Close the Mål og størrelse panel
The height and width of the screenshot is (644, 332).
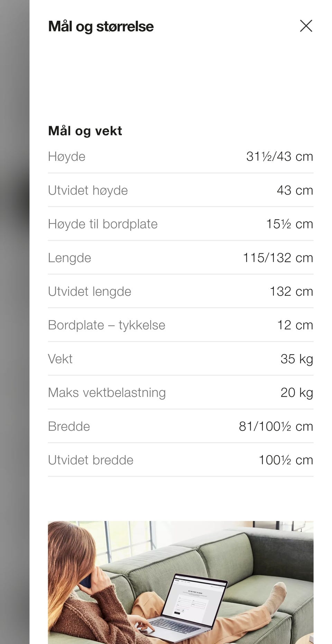point(306,26)
